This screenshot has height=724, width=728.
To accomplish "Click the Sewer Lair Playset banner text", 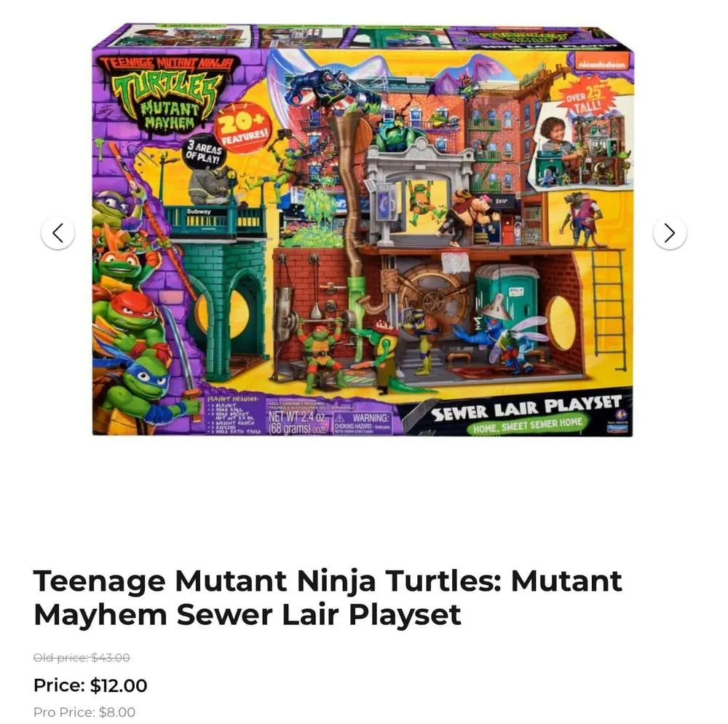I will 526,408.
